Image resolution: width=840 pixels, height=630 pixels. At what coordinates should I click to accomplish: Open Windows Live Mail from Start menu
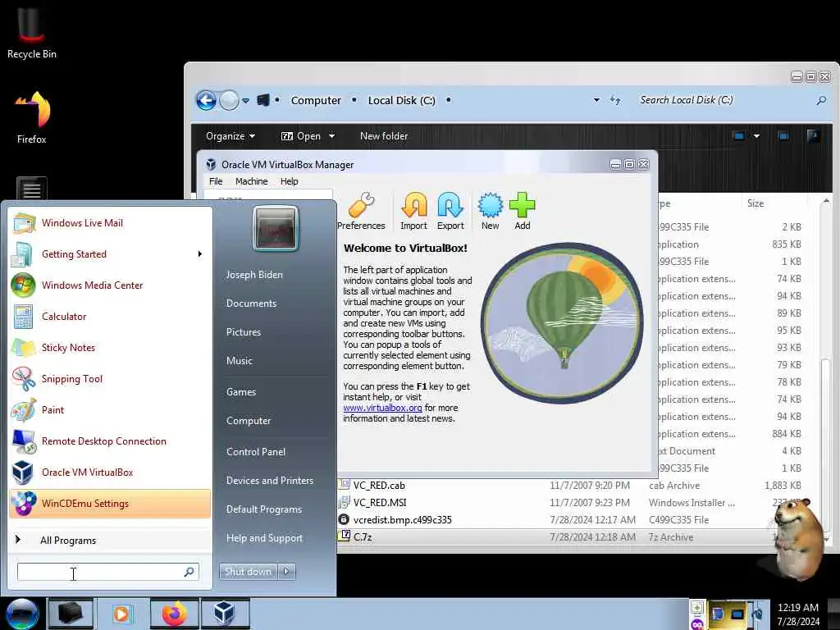[110, 223]
